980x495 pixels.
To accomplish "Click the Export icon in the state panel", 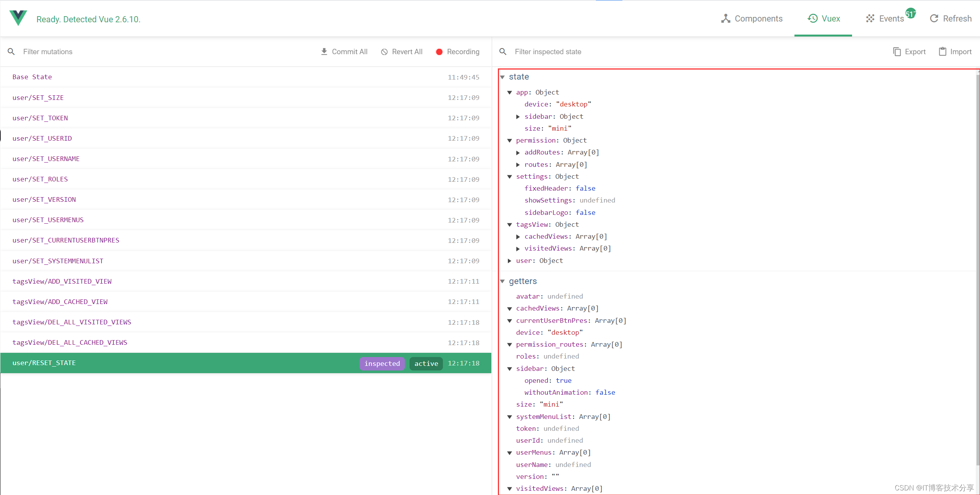I will [897, 51].
